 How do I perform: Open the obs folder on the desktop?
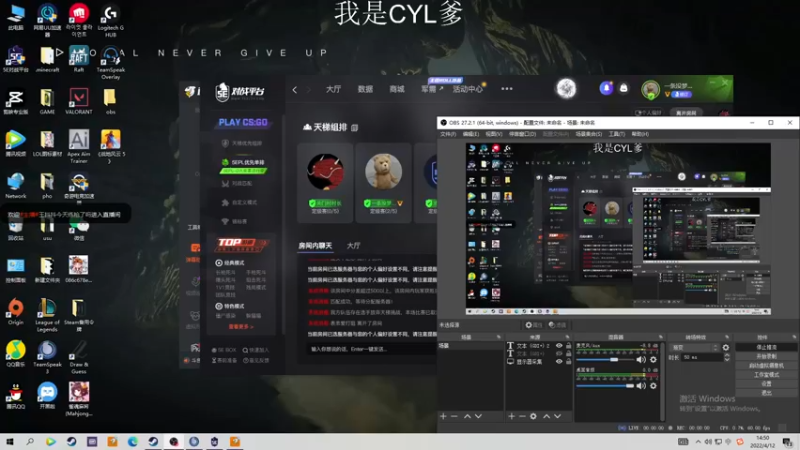pos(110,101)
